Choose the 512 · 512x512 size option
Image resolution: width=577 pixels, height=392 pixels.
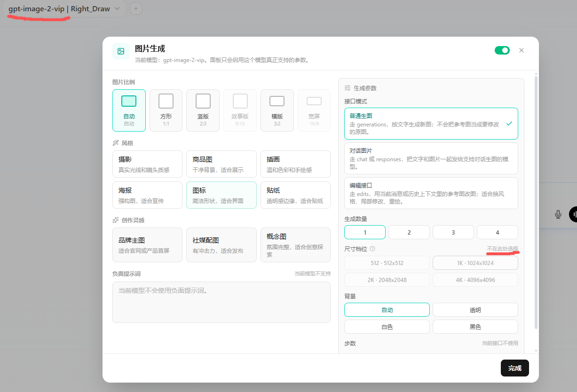tap(387, 263)
